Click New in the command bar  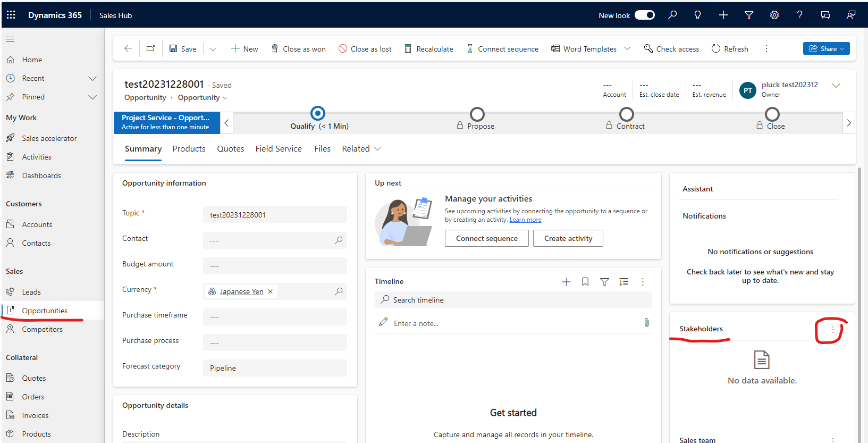[245, 49]
